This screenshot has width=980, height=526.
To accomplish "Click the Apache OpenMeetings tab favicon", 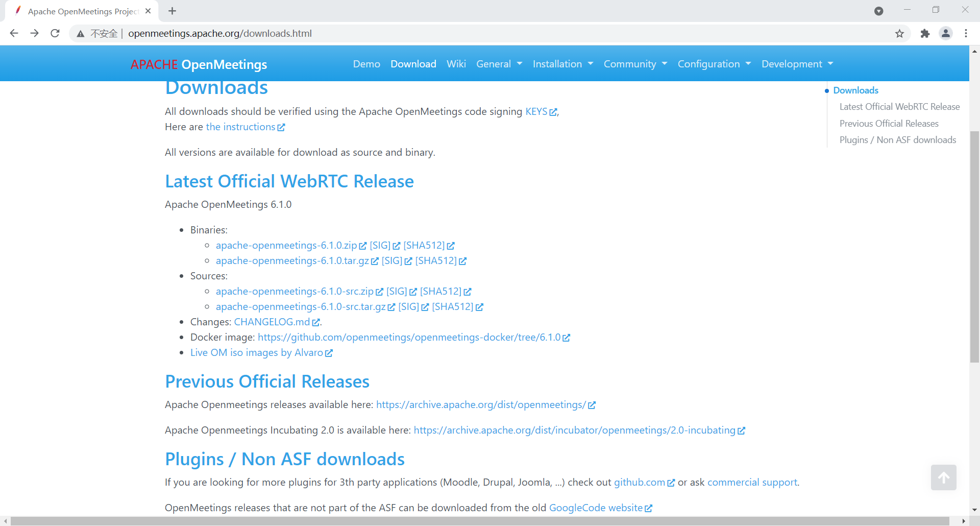I will click(x=18, y=11).
